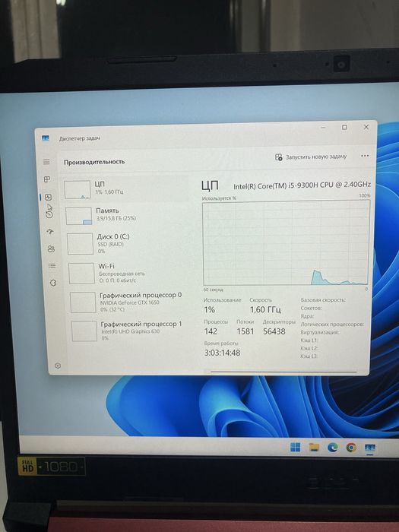Click the 1581 threads count
Image resolution: width=399 pixels, height=532 pixels.
[x=245, y=331]
